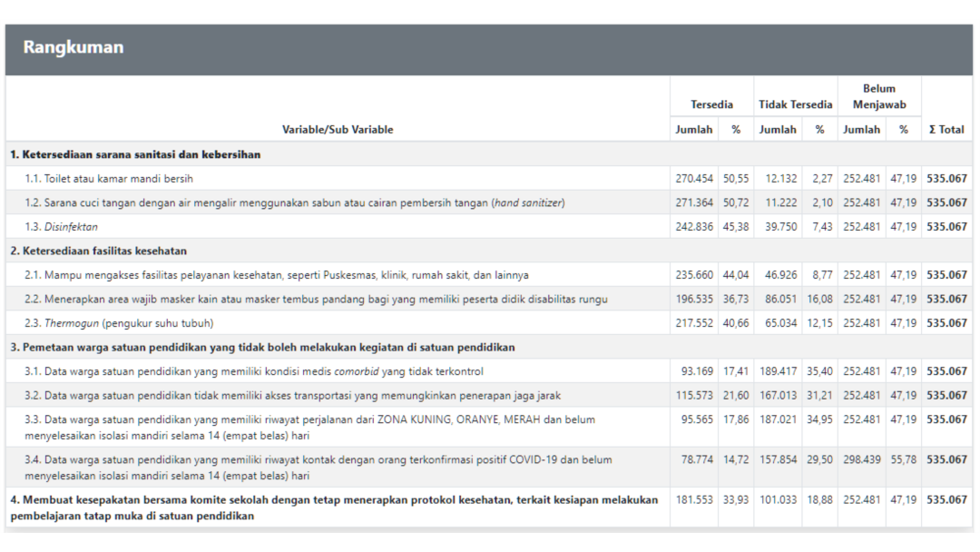This screenshot has height=552, width=980.
Task: Click Belum Menjawab percentage 55,78
Action: [x=903, y=459]
